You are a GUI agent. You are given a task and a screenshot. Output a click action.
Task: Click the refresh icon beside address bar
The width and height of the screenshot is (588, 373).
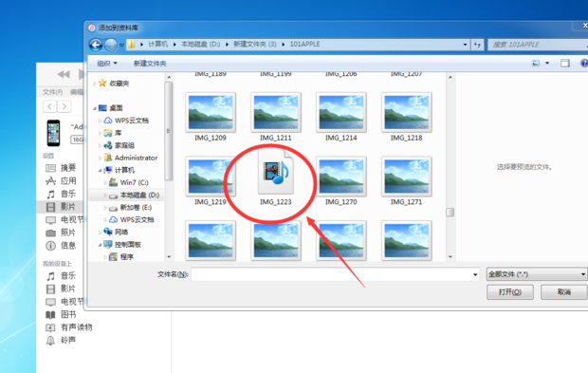pyautogui.click(x=477, y=45)
